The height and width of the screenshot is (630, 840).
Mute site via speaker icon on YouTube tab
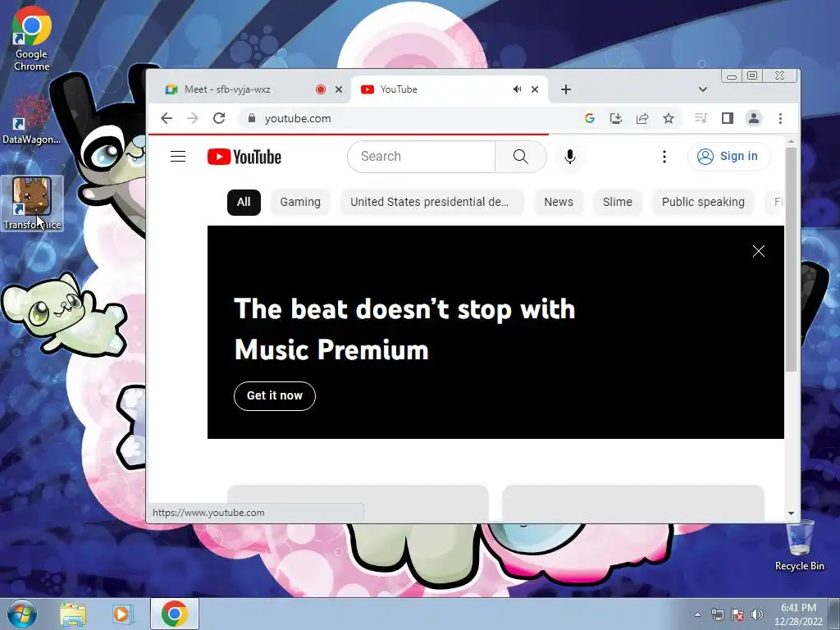517,89
